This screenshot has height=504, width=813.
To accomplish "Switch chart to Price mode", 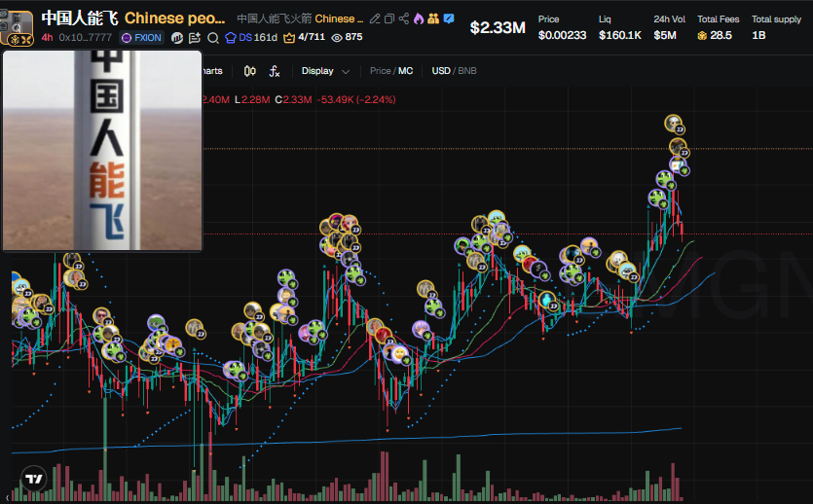I will pos(380,71).
